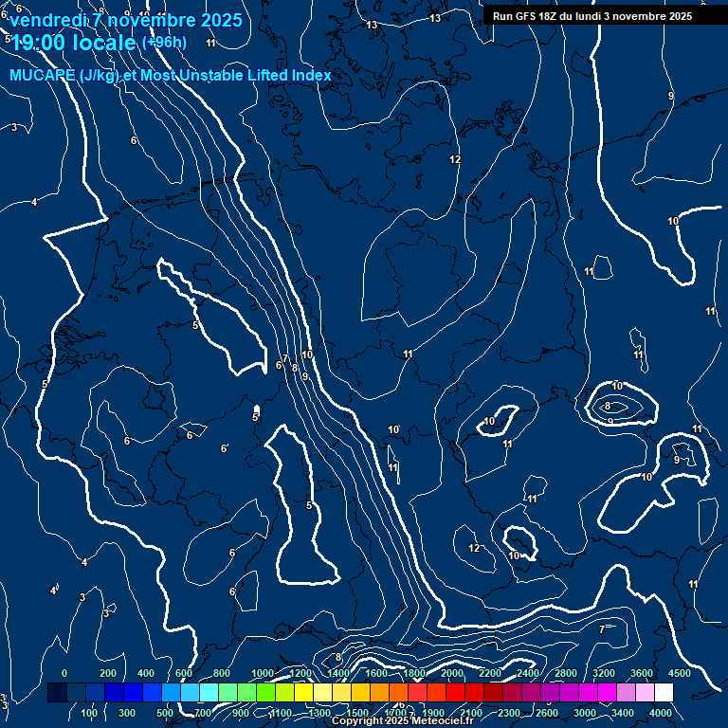This screenshot has width=728, height=728.
Task: Click the '700' legend label
Action: (x=203, y=713)
